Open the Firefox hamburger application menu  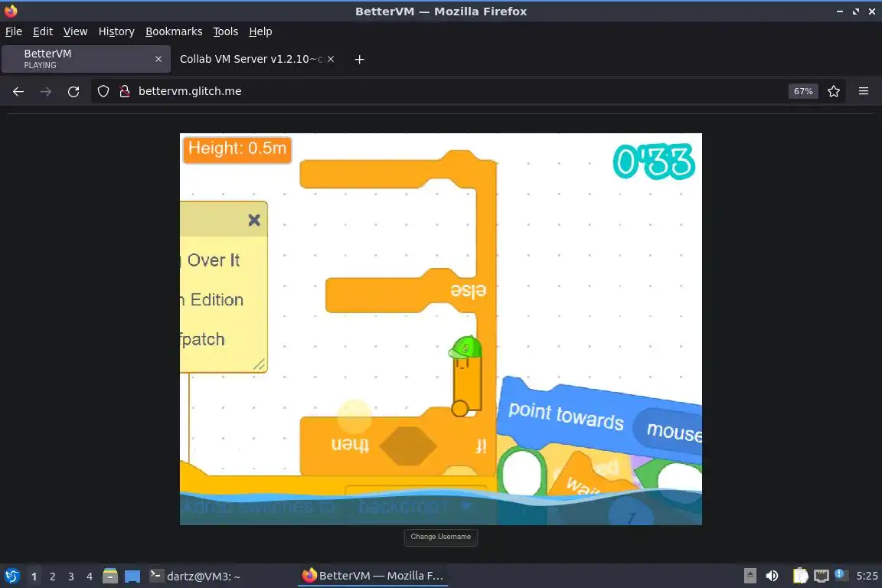pos(864,91)
